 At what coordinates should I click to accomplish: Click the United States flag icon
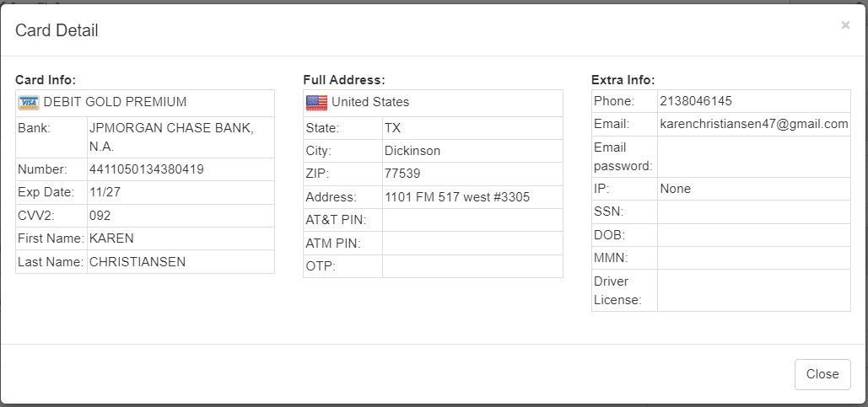316,103
